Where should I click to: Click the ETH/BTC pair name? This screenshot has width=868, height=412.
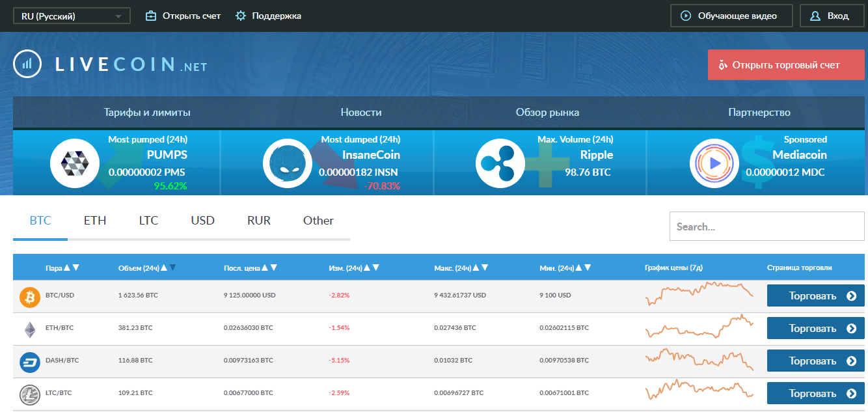tap(60, 327)
